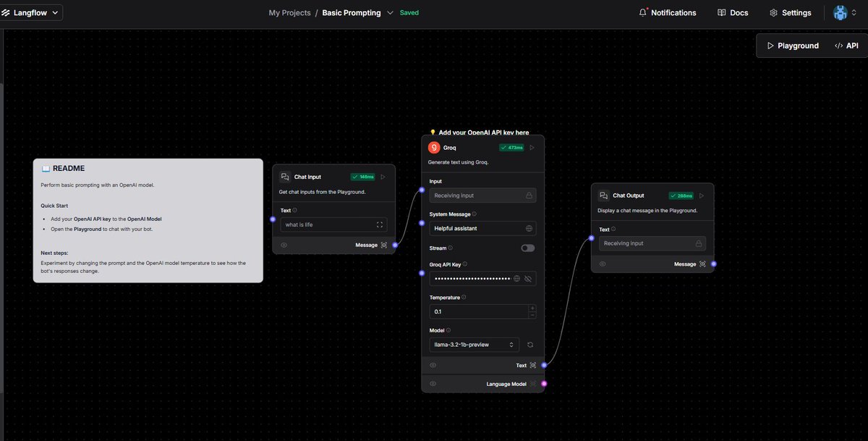Viewport: 868px width, 441px height.
Task: Click the Chat Output Text input handle
Action: 591,237
